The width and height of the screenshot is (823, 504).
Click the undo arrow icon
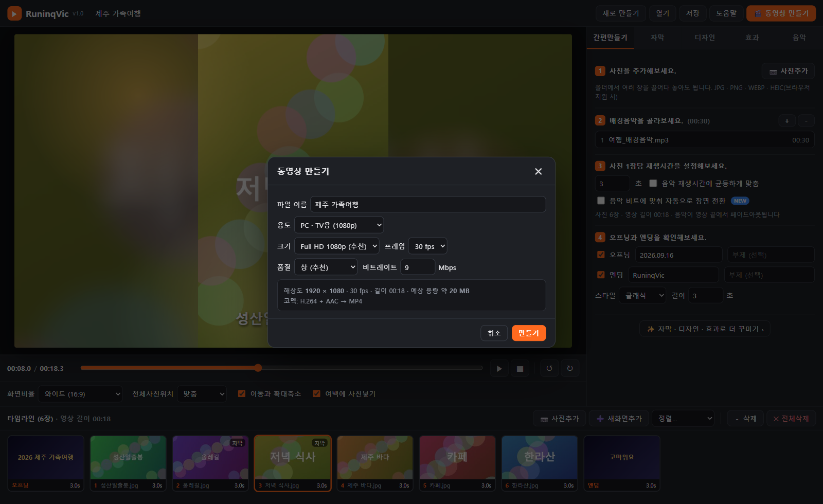[549, 368]
